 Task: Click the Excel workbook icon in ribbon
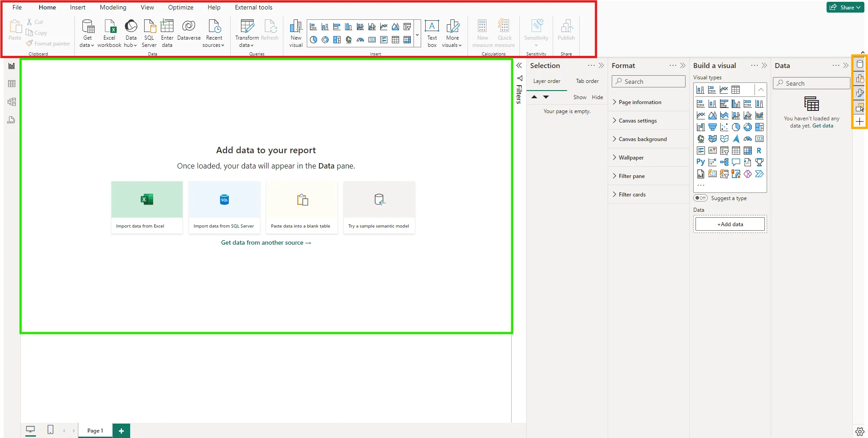[x=109, y=33]
